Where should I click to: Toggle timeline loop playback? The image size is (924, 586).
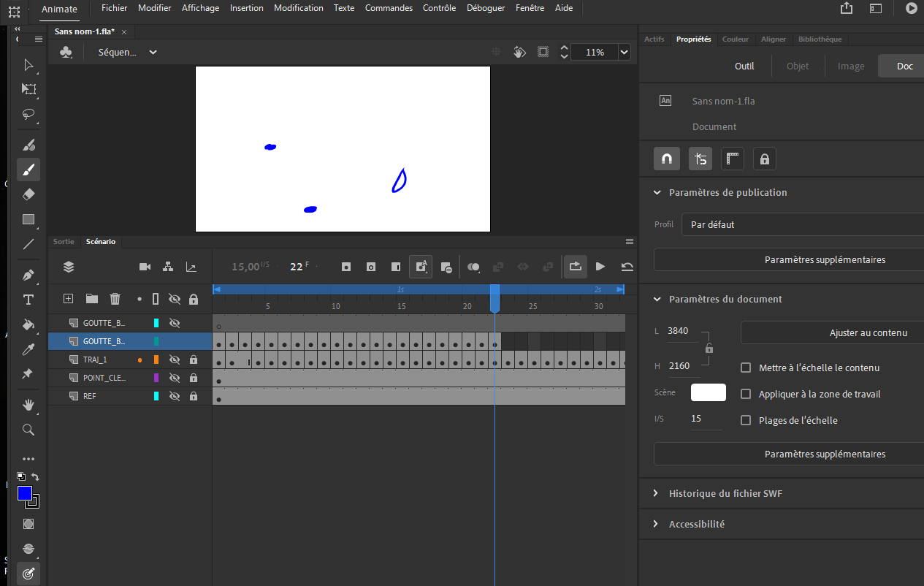point(576,267)
